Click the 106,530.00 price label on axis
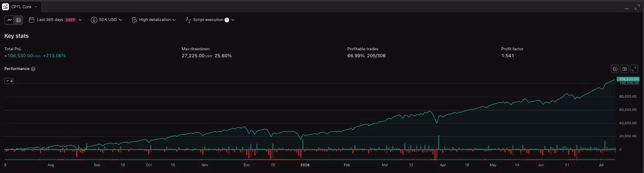Image resolution: width=644 pixels, height=173 pixels. [x=628, y=79]
